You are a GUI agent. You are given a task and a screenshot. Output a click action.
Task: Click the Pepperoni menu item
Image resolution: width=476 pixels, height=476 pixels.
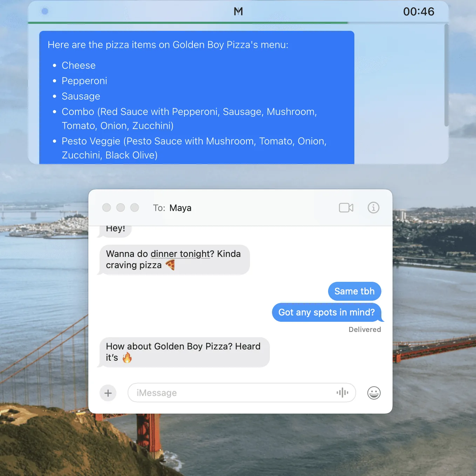point(84,81)
